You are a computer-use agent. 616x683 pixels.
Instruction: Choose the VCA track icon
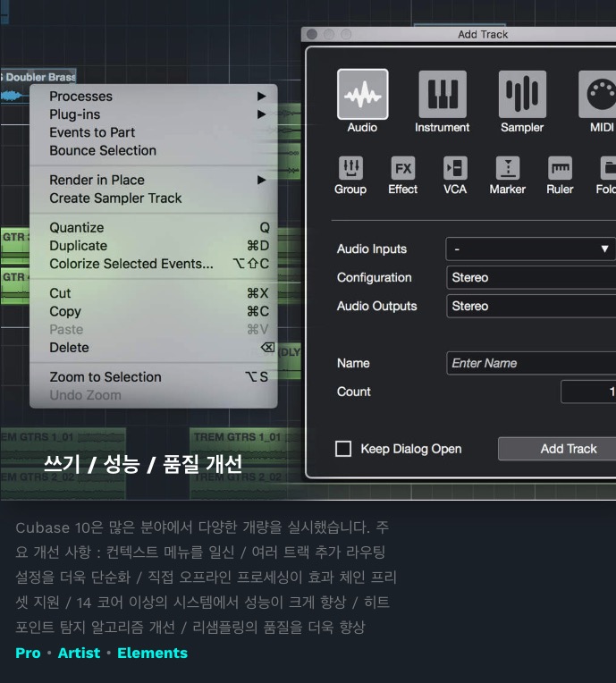click(455, 168)
